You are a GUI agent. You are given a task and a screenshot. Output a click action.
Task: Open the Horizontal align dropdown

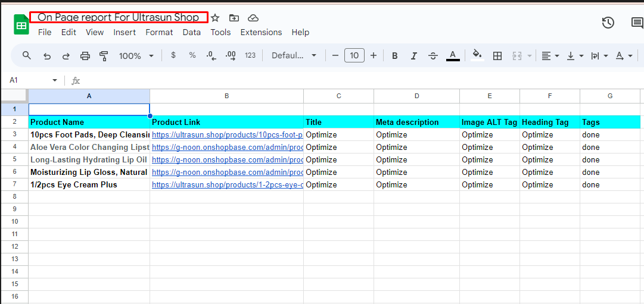point(550,56)
